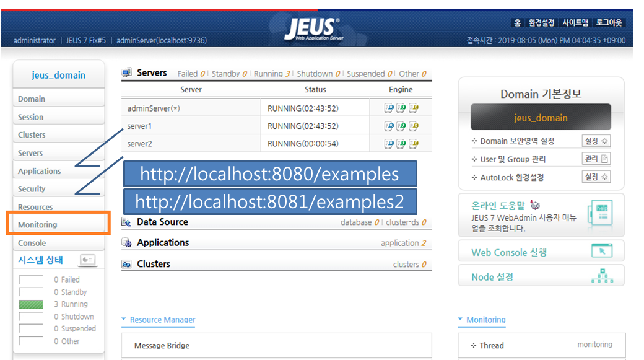The width and height of the screenshot is (644, 360).
Task: Open the Data Source section heading
Action: [x=162, y=222]
